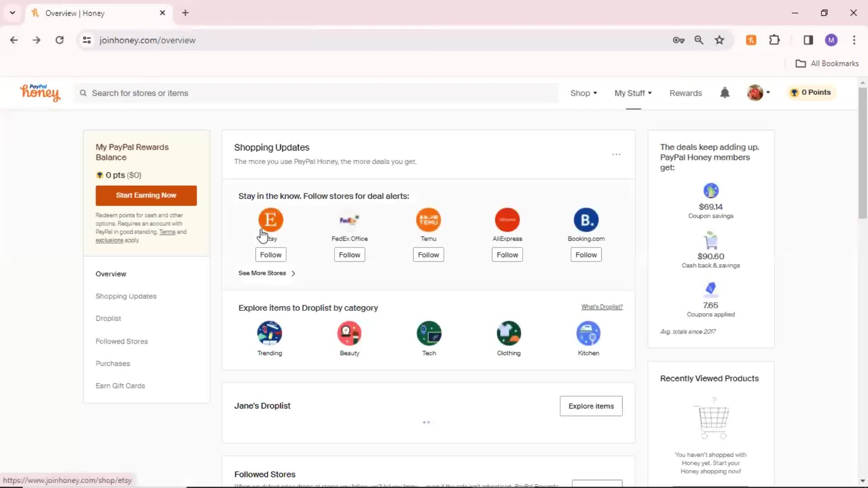The height and width of the screenshot is (488, 868).
Task: Follow the FedEx Office store
Action: tap(349, 255)
